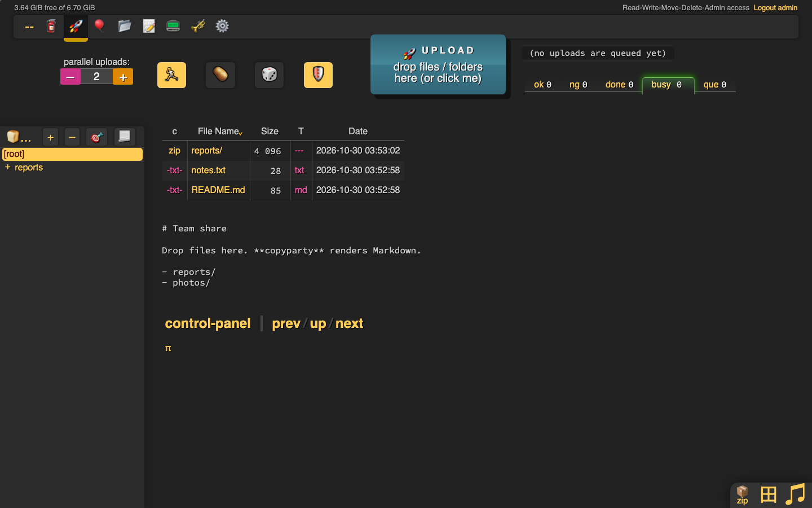Close the ops panel with the dashes button

tap(29, 27)
